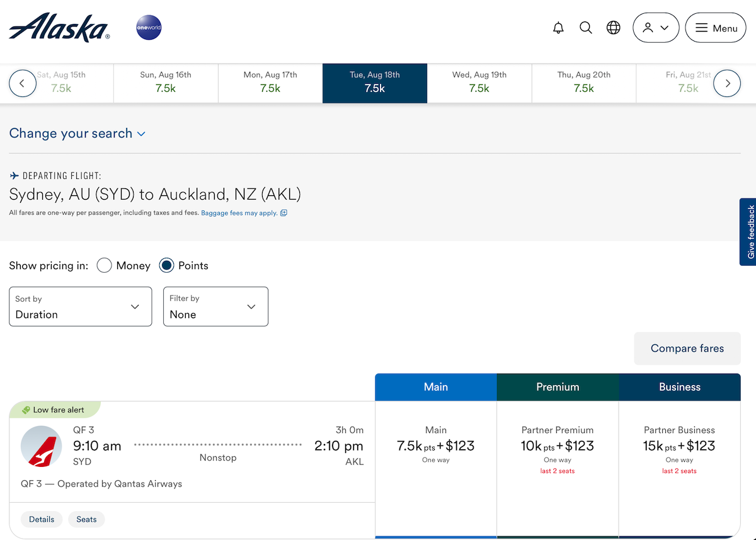Switch to the Sun, Aug 16th date tab
The width and height of the screenshot is (756, 540).
coord(165,83)
